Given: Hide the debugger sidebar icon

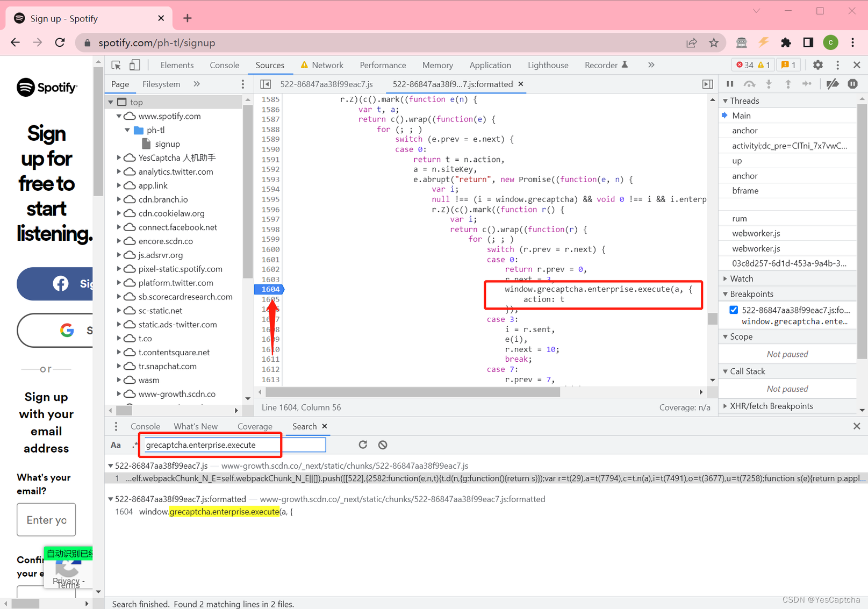Looking at the screenshot, I should pyautogui.click(x=707, y=84).
